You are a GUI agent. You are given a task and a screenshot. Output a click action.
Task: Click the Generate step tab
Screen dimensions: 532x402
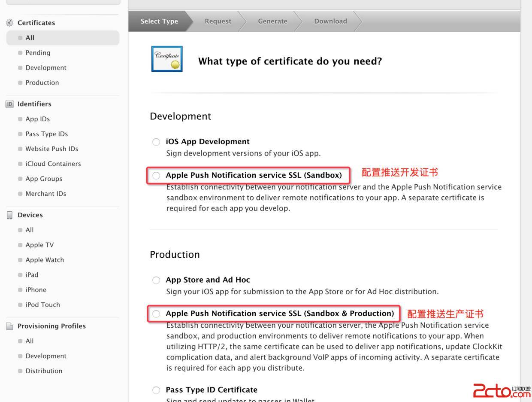(x=272, y=21)
